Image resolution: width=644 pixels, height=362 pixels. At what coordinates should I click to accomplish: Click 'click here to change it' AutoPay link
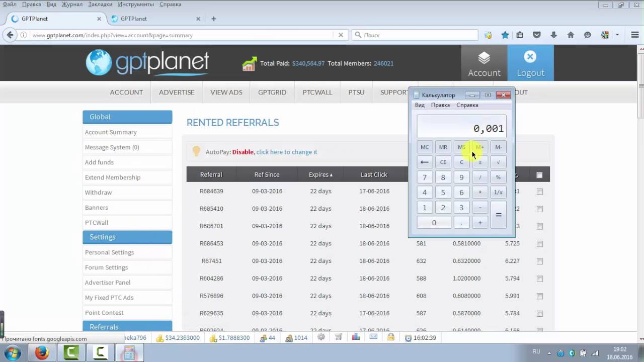pyautogui.click(x=287, y=152)
